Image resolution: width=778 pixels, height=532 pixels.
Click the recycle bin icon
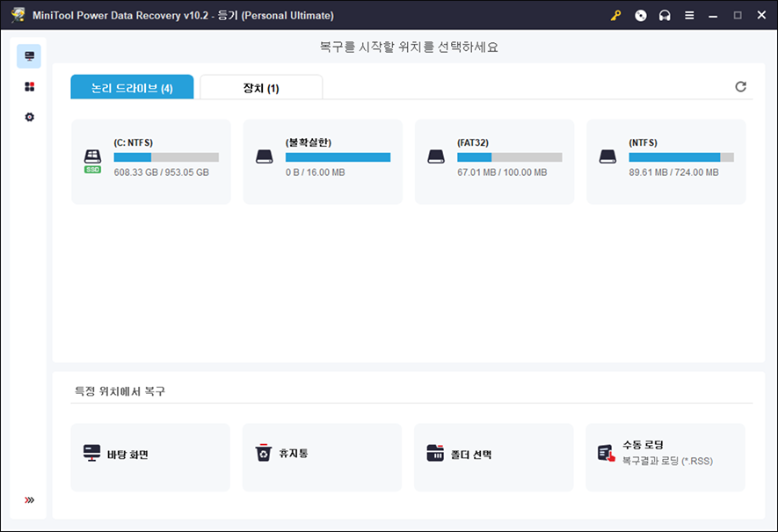pyautogui.click(x=264, y=453)
